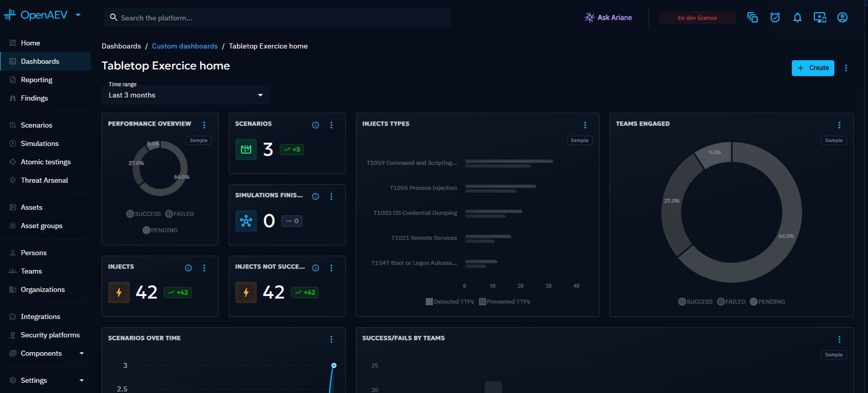Go to Atomic testings in sidebar
This screenshot has height=393, width=868.
(45, 162)
